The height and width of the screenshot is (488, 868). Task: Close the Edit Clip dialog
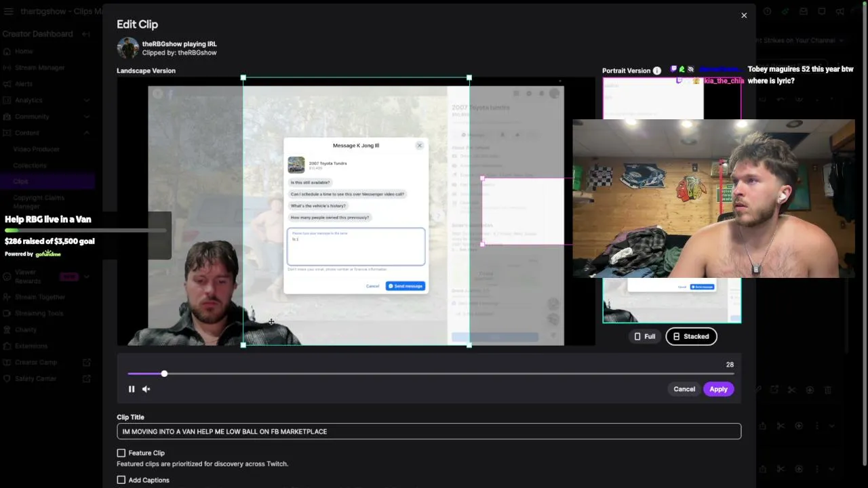(x=744, y=16)
